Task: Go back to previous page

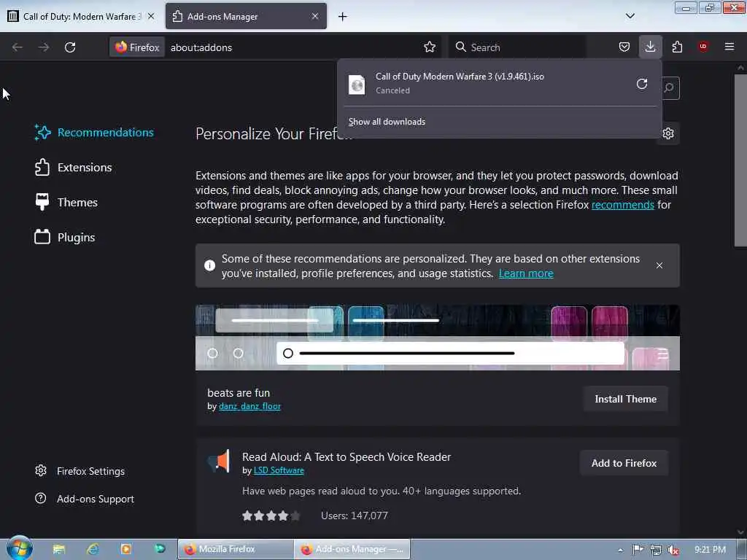Action: coord(18,47)
